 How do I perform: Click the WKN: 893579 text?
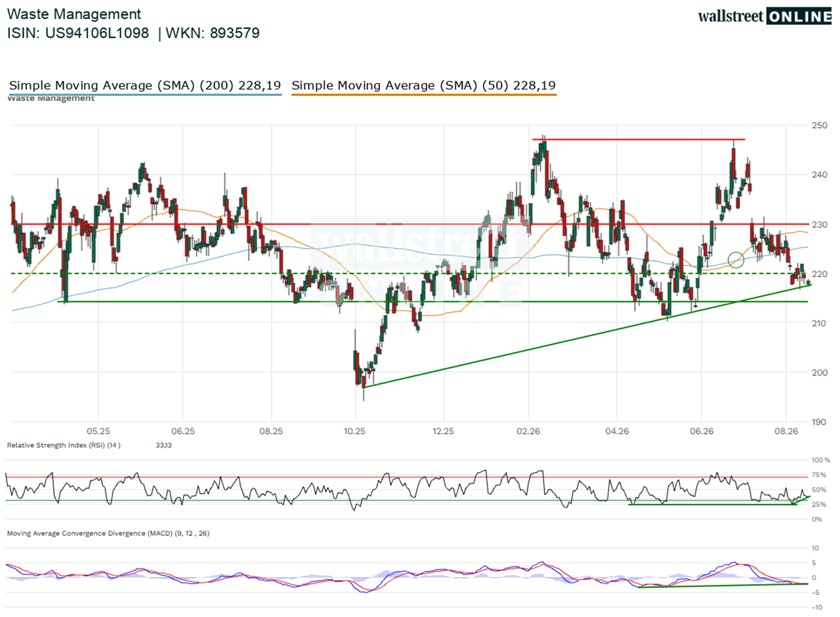pos(213,33)
